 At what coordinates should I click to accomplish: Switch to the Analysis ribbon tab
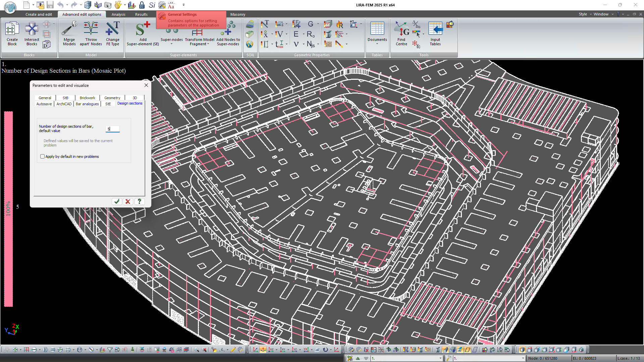[x=118, y=14]
